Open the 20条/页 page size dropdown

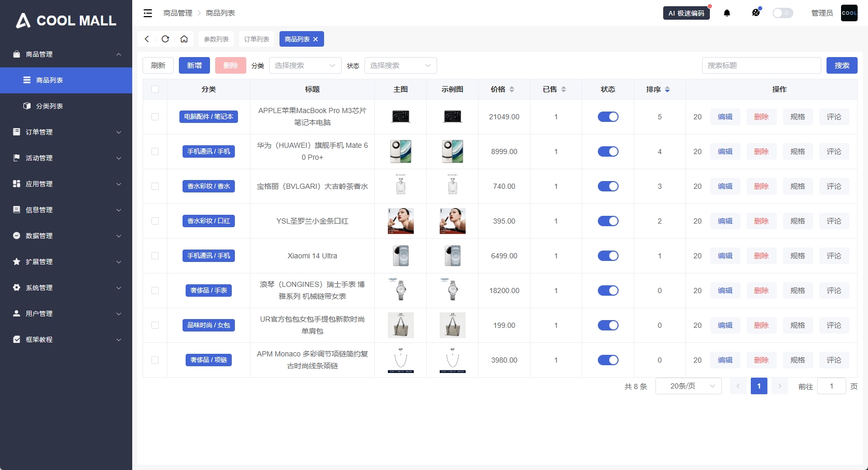click(689, 386)
